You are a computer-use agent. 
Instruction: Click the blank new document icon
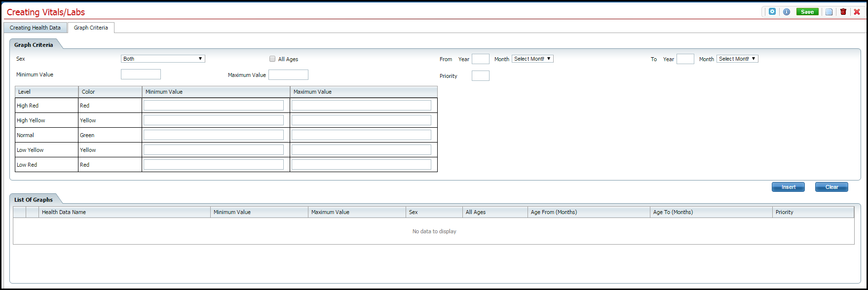[x=829, y=12]
